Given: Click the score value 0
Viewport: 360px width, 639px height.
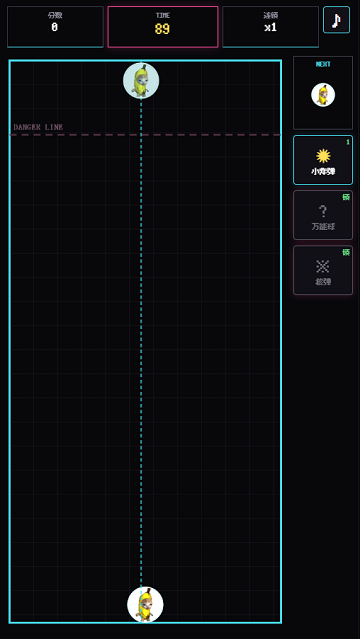Looking at the screenshot, I should coord(55,27).
